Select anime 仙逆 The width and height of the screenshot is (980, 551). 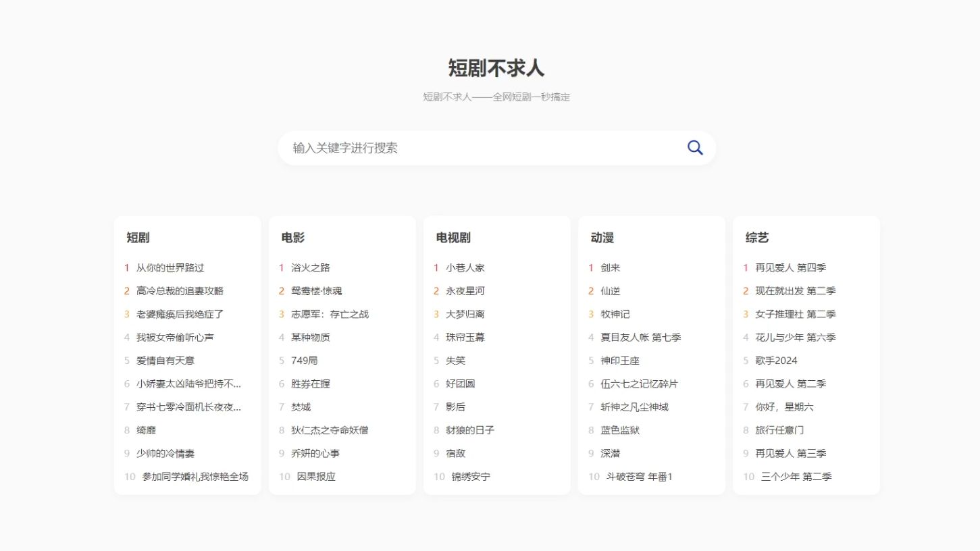611,291
